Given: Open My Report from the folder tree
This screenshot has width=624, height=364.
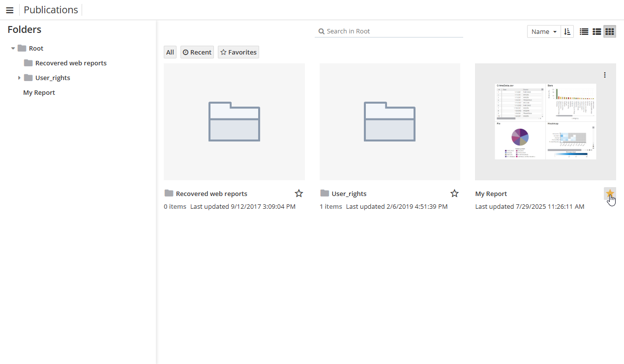Looking at the screenshot, I should click(x=39, y=92).
